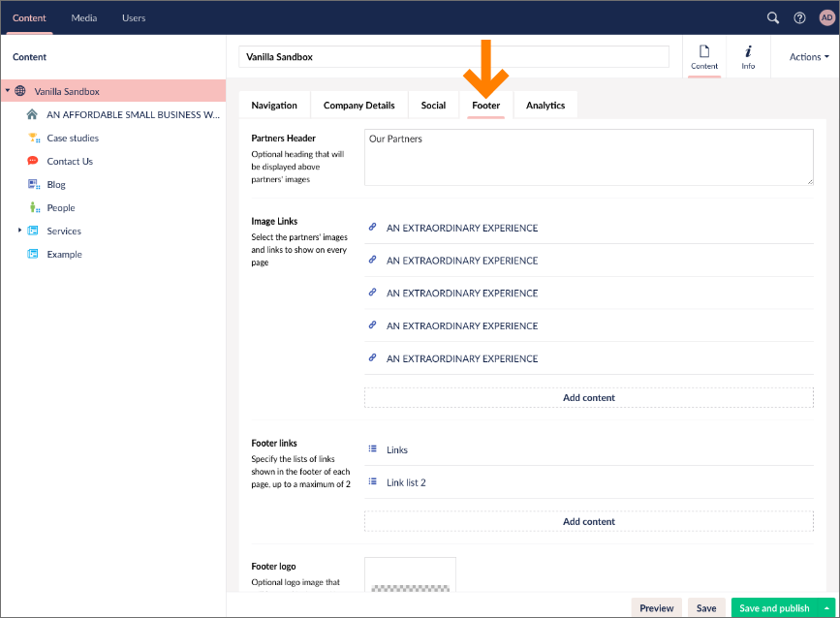The width and height of the screenshot is (840, 618).
Task: Click the list icon beside Links
Action: point(372,448)
